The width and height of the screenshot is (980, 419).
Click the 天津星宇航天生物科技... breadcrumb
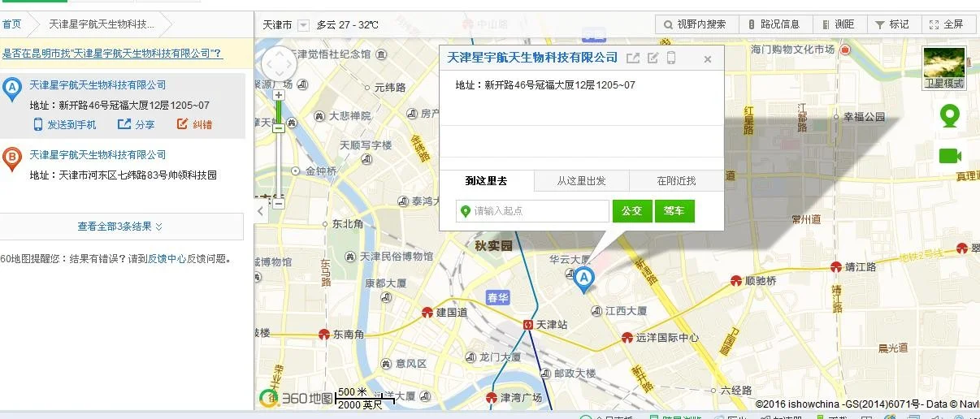[x=102, y=24]
